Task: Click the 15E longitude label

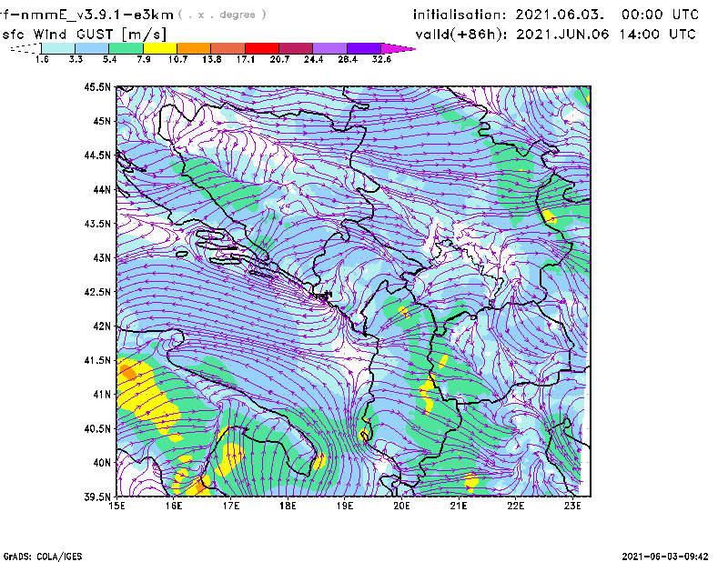Action: click(x=116, y=506)
